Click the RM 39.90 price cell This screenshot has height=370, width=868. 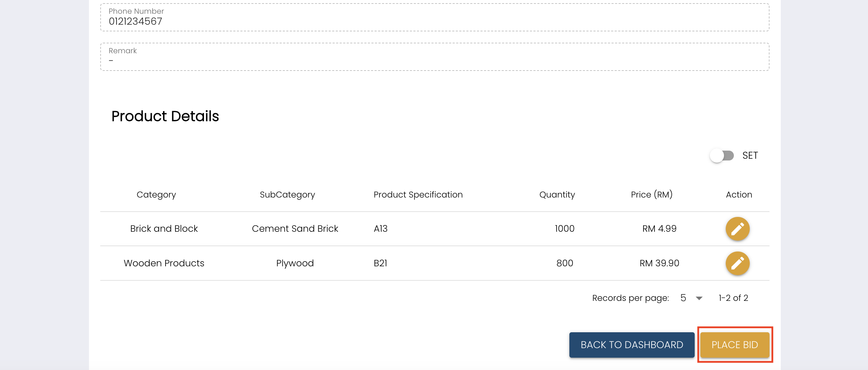(x=659, y=263)
